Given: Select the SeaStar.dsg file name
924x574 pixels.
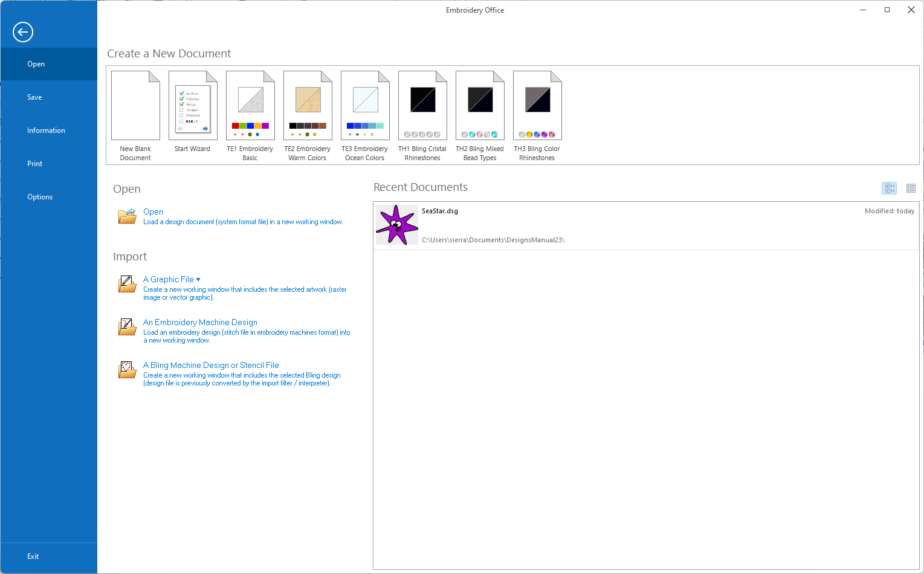Looking at the screenshot, I should pos(440,211).
